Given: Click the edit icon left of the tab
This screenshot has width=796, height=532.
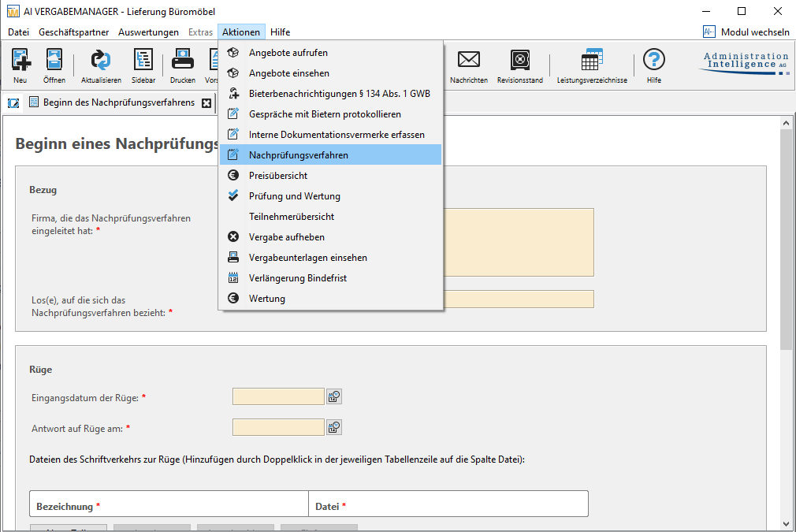Looking at the screenshot, I should [13, 103].
